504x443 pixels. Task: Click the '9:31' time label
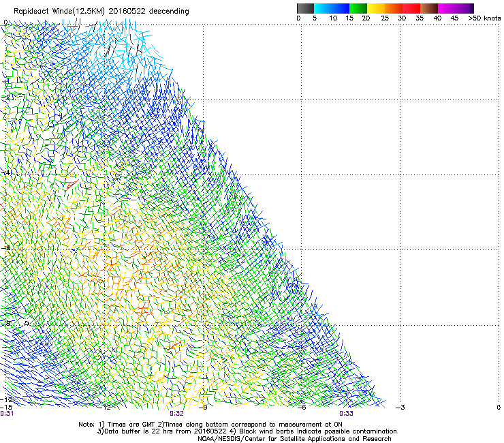7,414
